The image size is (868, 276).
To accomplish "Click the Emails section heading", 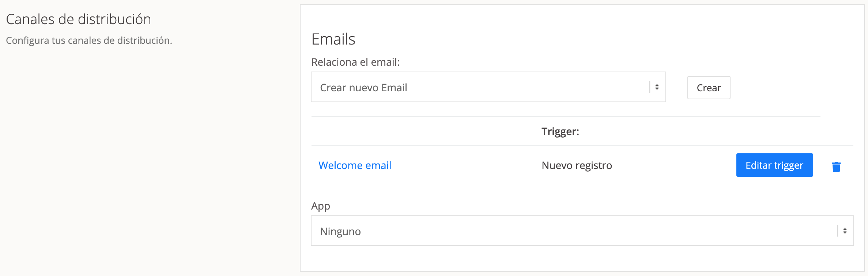I will [333, 39].
